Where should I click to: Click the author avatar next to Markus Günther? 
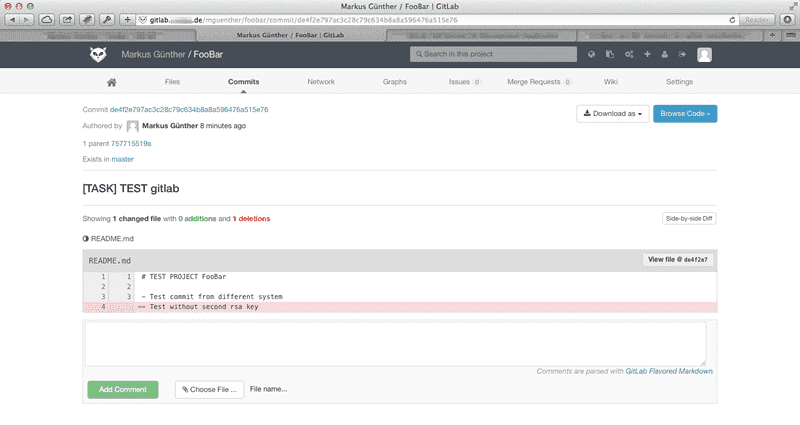coord(133,126)
